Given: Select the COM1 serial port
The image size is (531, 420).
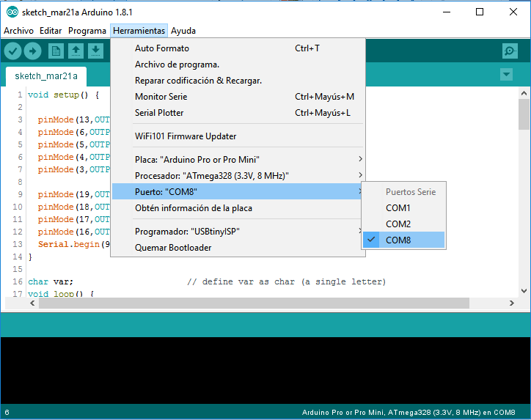Looking at the screenshot, I should pos(403,207).
